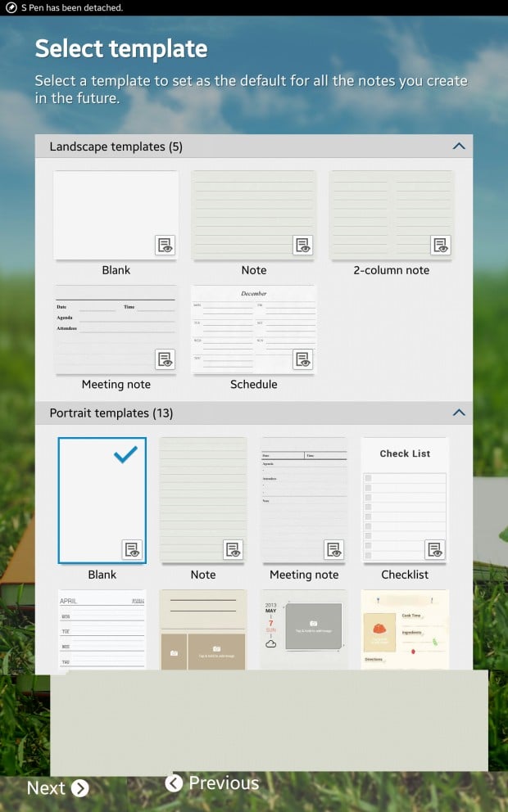
Task: Choose the portrait Meeting note thumbnail
Action: pyautogui.click(x=304, y=500)
